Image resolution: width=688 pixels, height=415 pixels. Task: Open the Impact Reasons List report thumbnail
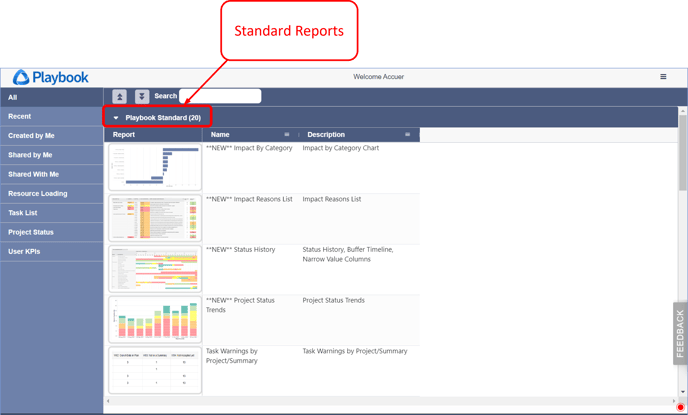[x=155, y=218]
